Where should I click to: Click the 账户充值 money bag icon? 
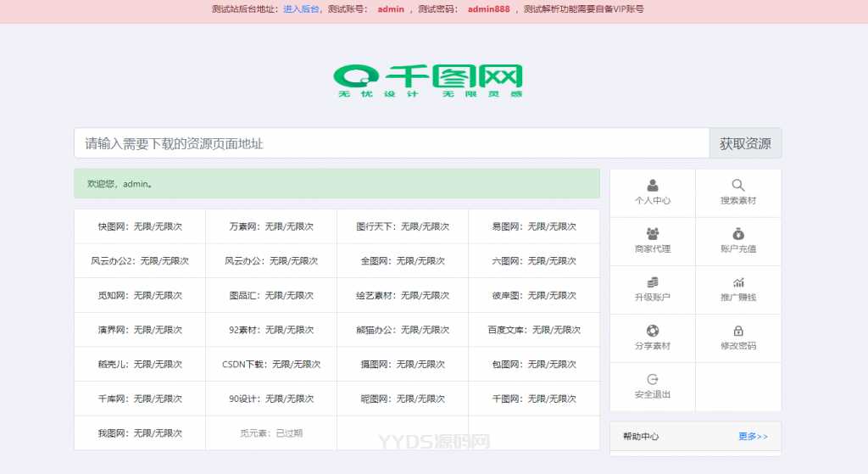pos(738,234)
